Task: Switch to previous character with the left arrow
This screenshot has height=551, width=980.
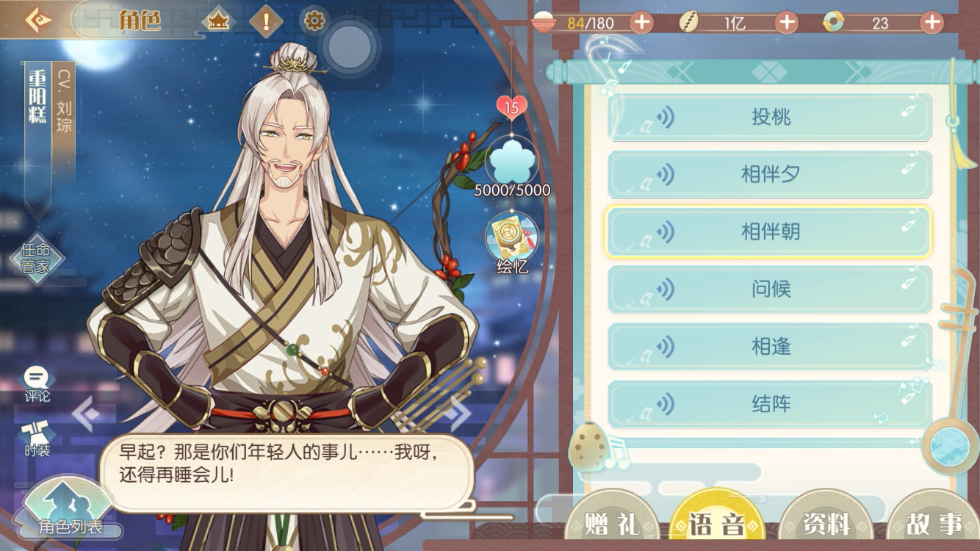Action: (86, 414)
